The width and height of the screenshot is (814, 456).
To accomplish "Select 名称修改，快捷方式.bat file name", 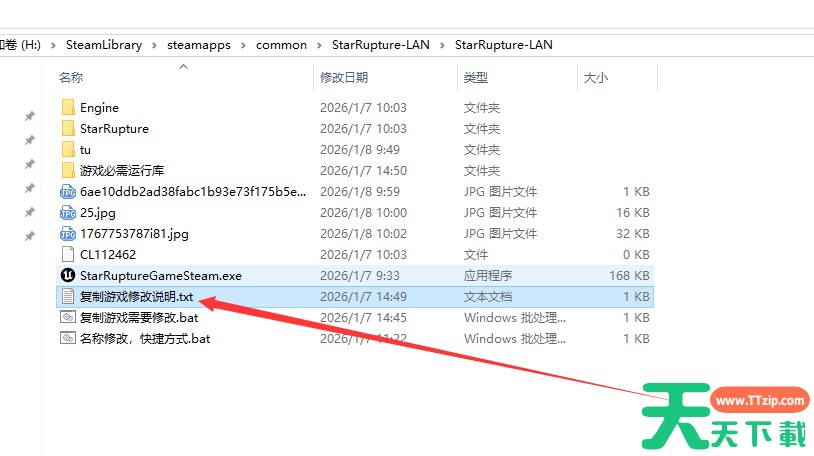I will coord(145,339).
